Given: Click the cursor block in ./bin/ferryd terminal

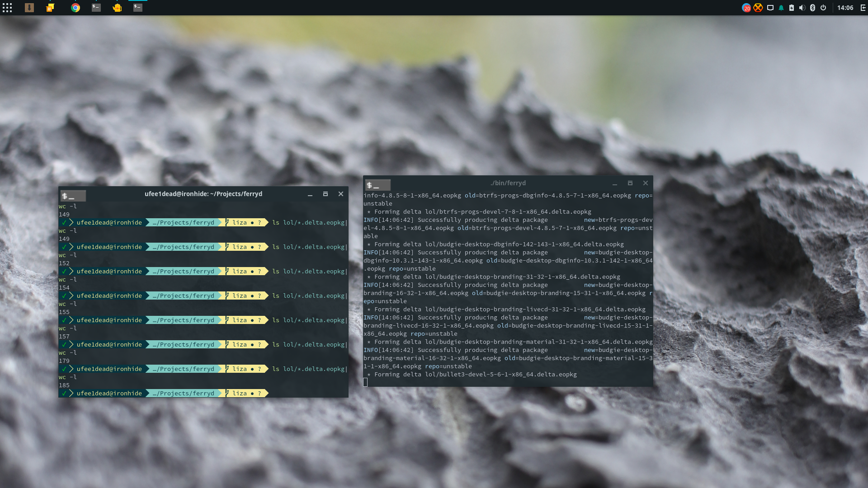Looking at the screenshot, I should click(365, 382).
